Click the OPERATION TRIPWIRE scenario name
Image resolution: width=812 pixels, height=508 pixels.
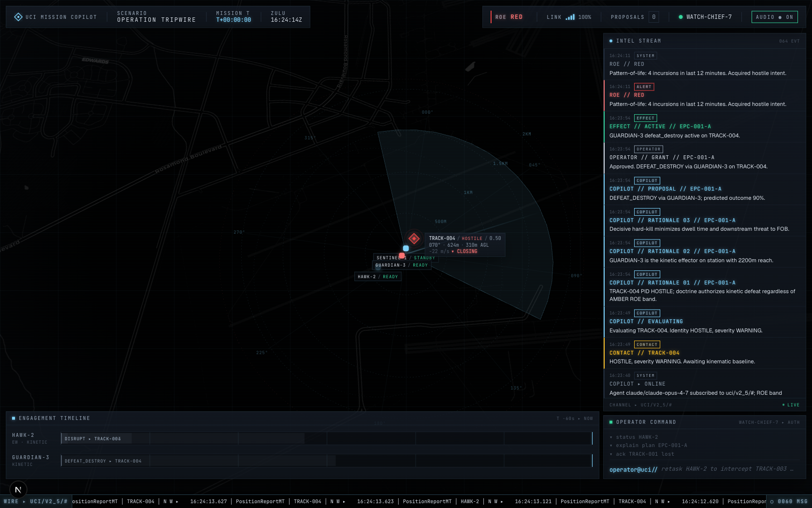pyautogui.click(x=157, y=20)
